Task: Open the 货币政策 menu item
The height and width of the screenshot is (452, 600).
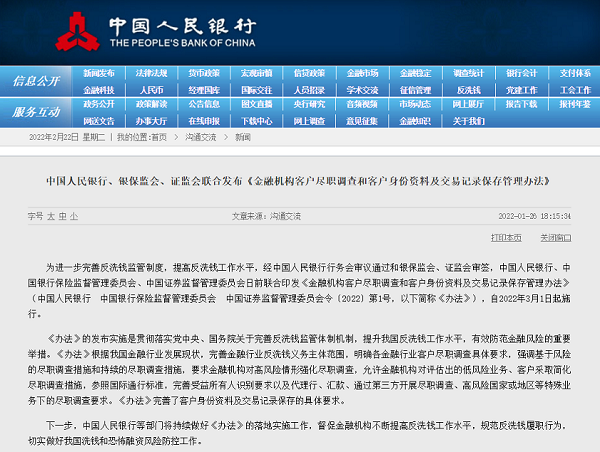Action: point(204,74)
